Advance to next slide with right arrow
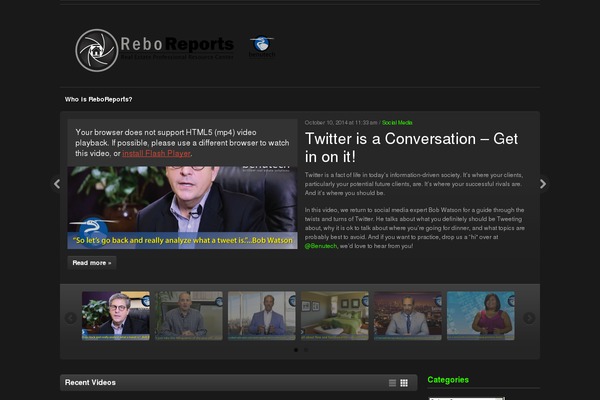The image size is (600, 400). pos(543,184)
